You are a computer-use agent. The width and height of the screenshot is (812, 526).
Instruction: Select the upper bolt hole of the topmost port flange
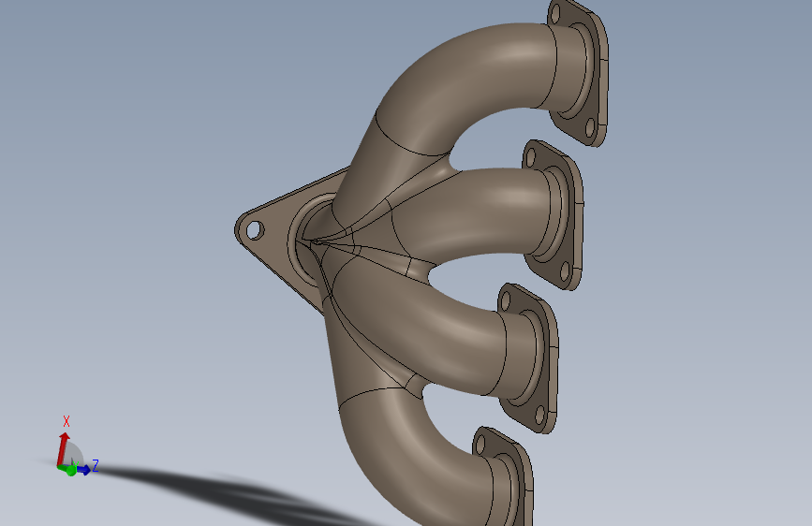pos(554,14)
